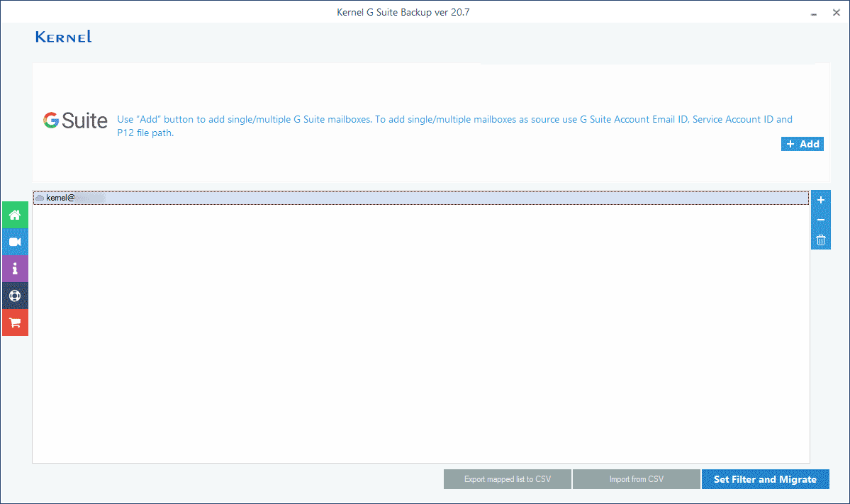Click the + Add button
Viewport: 850px width, 504px height.
tap(803, 144)
